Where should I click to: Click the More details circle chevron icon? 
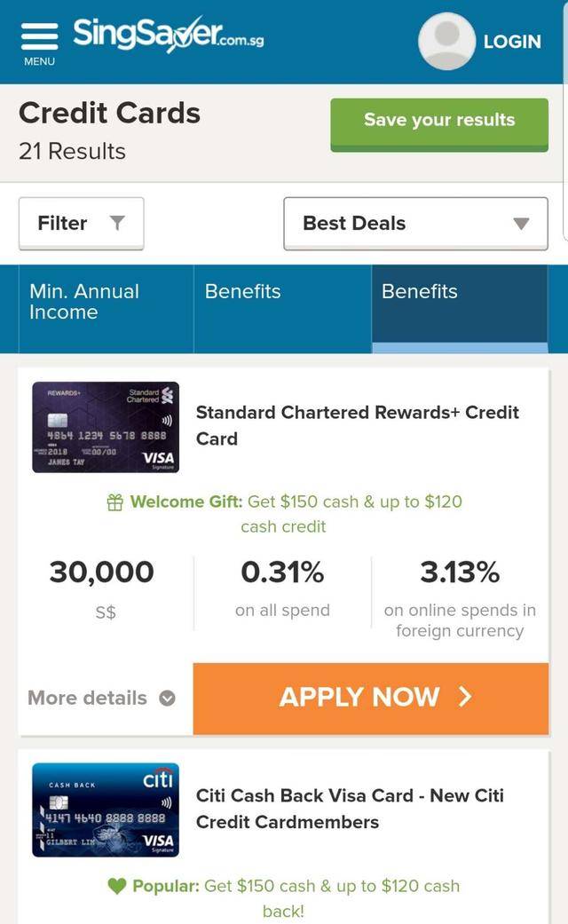[x=167, y=699]
